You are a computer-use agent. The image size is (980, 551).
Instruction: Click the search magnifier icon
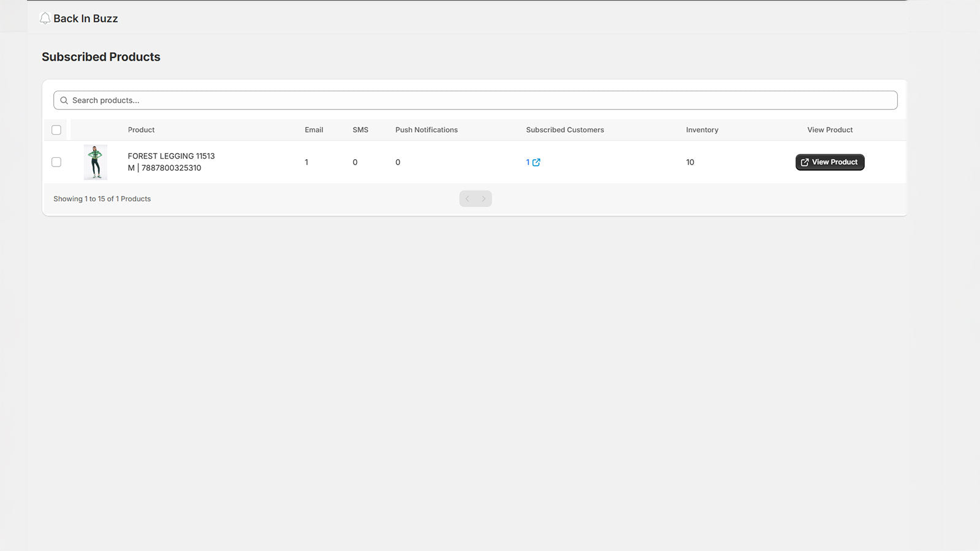click(64, 100)
